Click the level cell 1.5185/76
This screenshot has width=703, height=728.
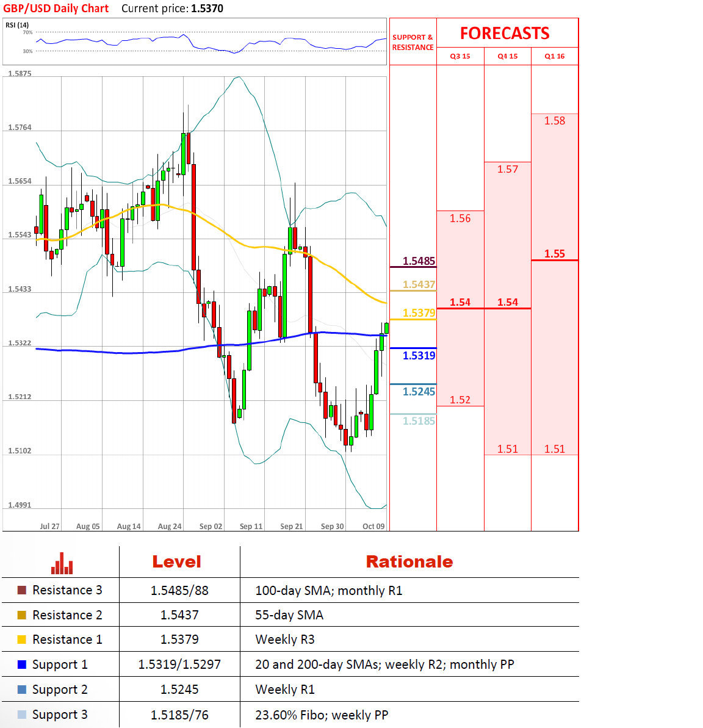point(179,715)
